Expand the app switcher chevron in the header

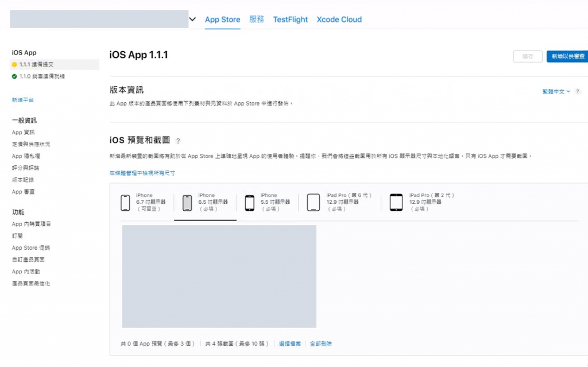pos(192,19)
